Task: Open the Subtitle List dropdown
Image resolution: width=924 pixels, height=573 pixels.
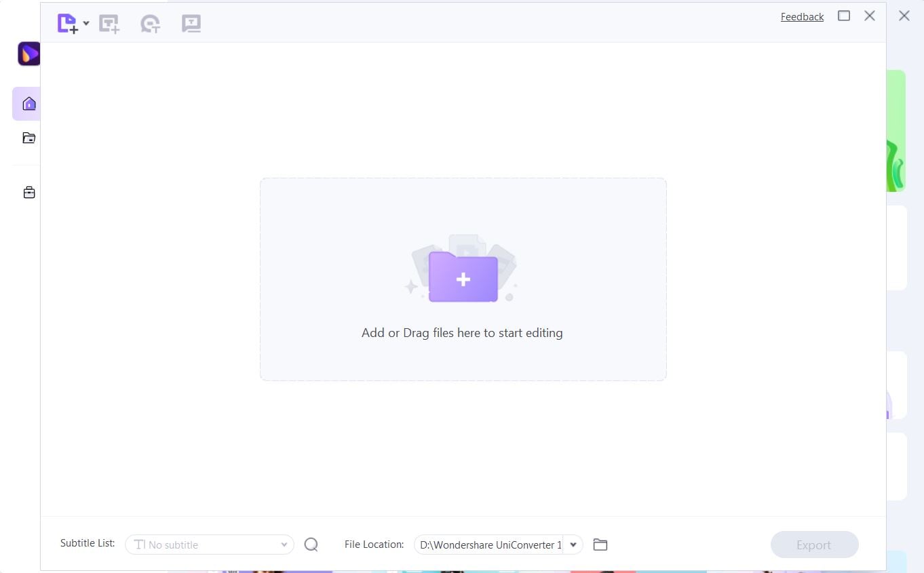Action: [210, 545]
